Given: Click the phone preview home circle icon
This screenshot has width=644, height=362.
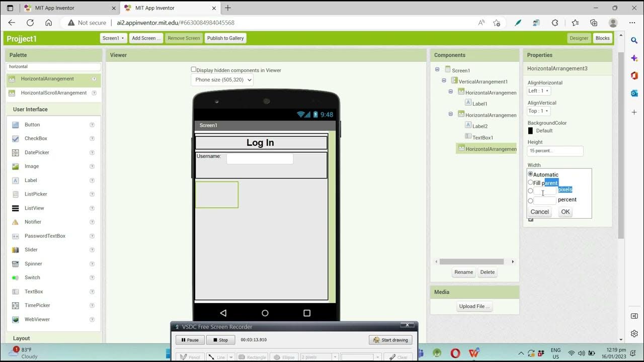Looking at the screenshot, I should click(x=265, y=313).
